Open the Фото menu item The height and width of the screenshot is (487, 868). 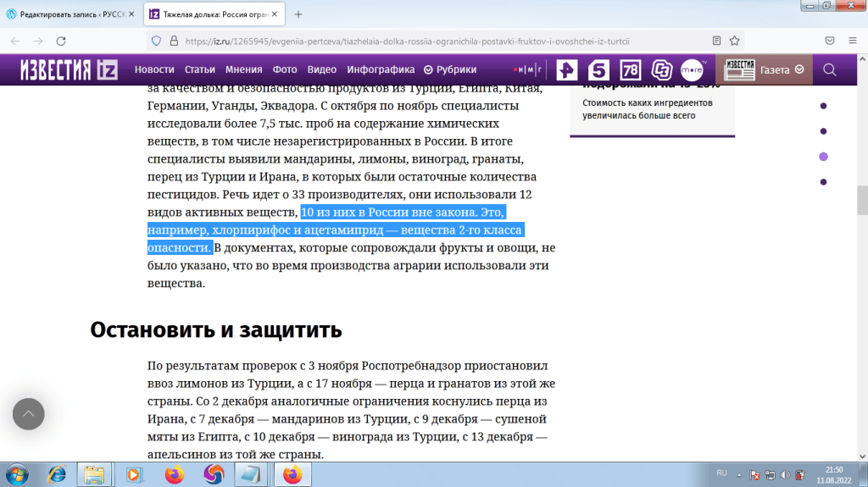(x=285, y=69)
